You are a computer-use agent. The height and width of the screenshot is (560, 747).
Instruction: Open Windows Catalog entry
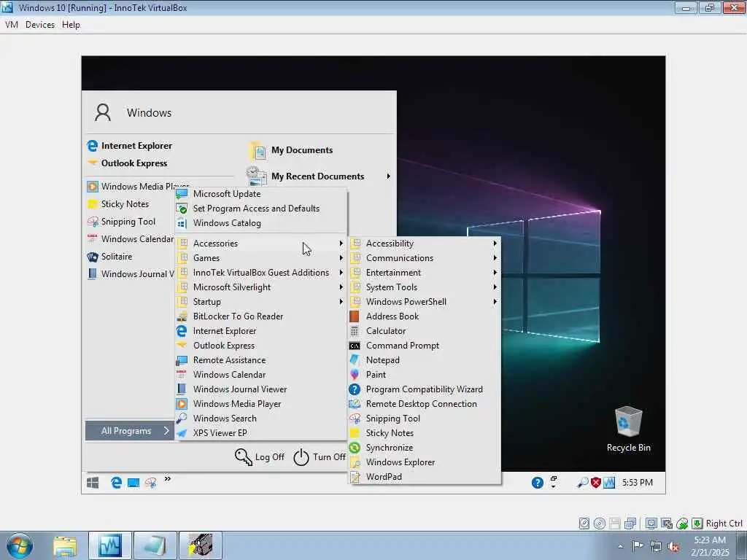pos(260,223)
